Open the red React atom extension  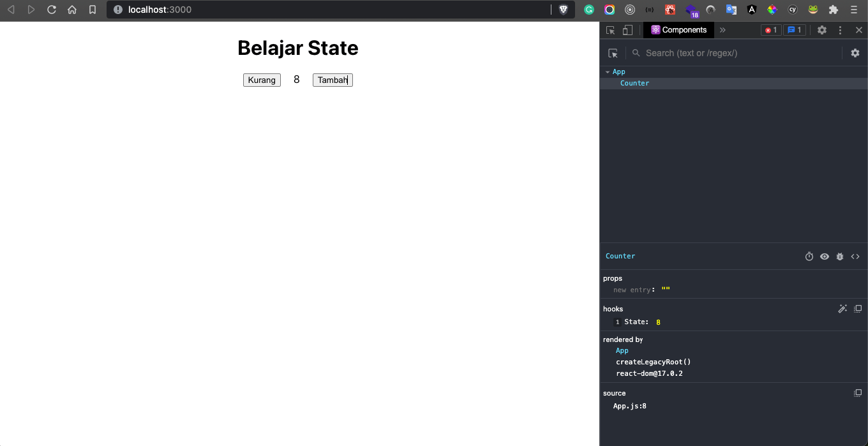point(670,10)
